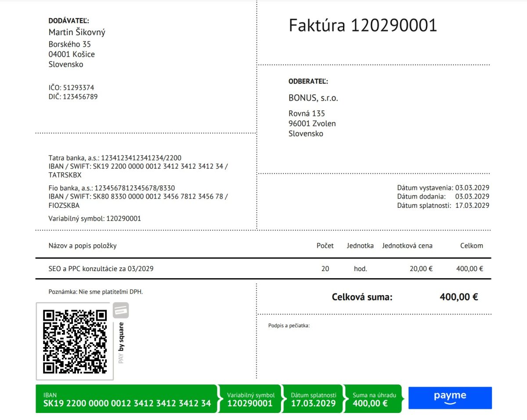Click the Faktúra 120290001 heading
527x420 pixels.
(363, 25)
